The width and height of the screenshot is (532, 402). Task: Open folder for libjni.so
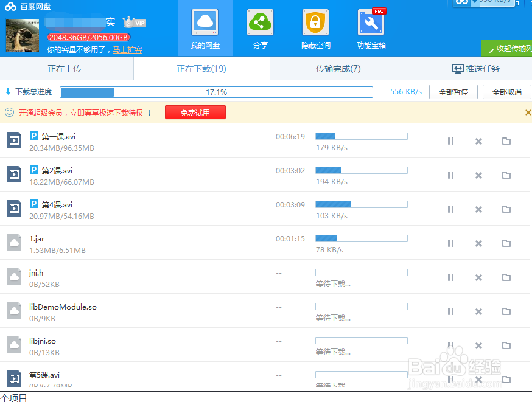tap(506, 345)
